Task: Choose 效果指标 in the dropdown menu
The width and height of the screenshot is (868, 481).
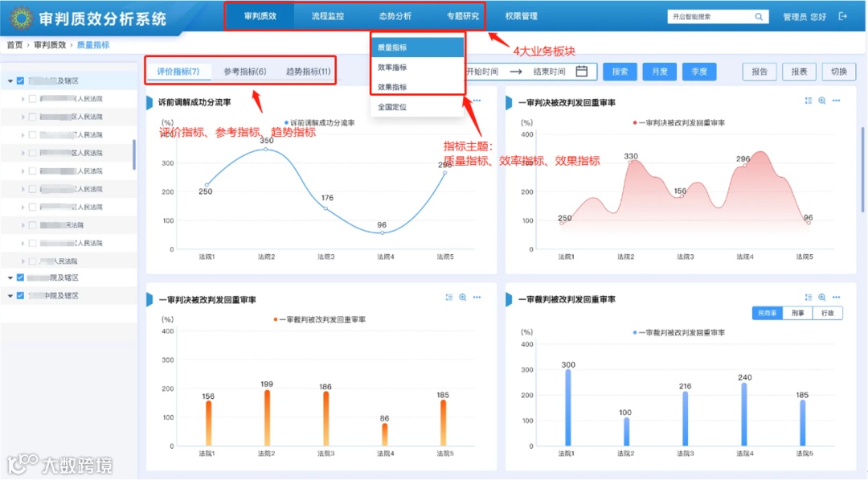Action: point(417,87)
